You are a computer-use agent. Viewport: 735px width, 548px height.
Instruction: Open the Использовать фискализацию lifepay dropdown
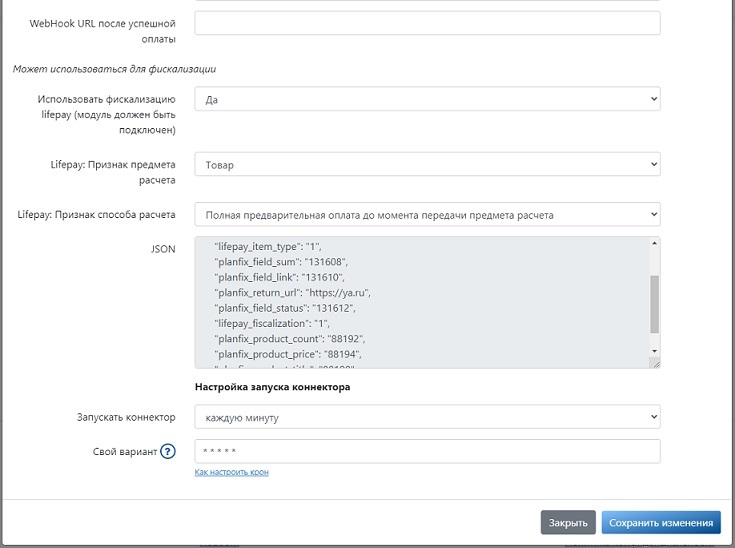coord(428,99)
